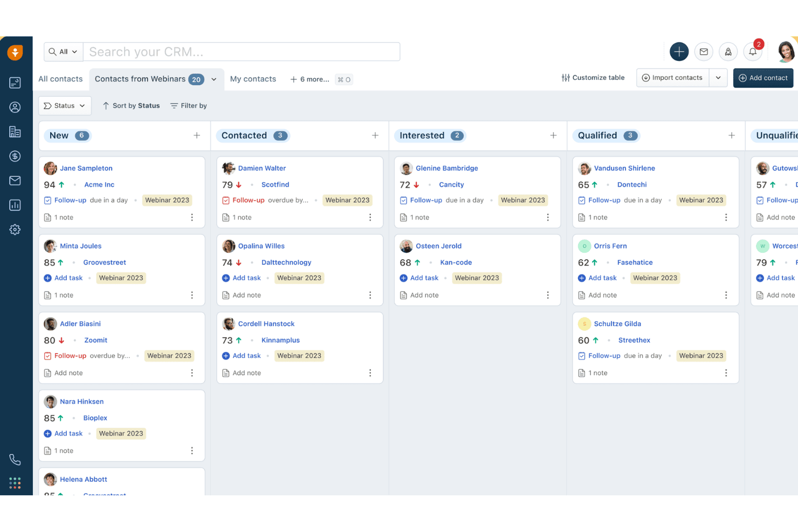Open Vandusen Shirlene contact link
The height and width of the screenshot is (532, 798).
point(624,168)
